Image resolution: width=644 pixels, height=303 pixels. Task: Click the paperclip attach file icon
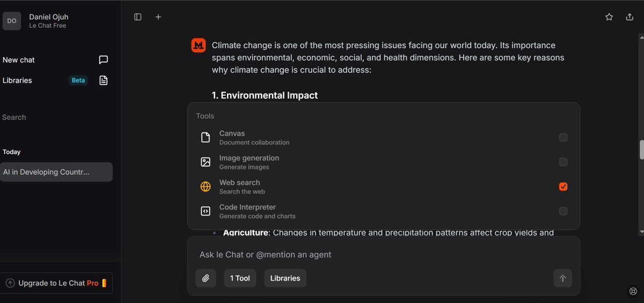(206, 278)
